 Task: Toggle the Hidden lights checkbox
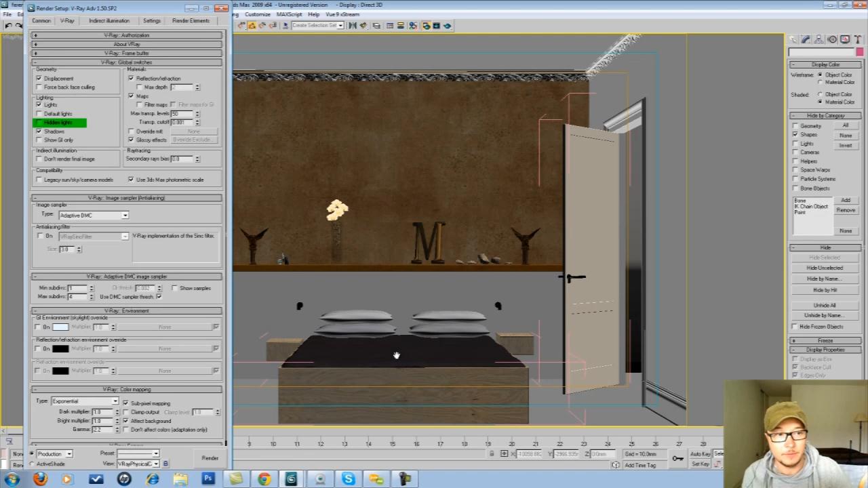pyautogui.click(x=39, y=123)
